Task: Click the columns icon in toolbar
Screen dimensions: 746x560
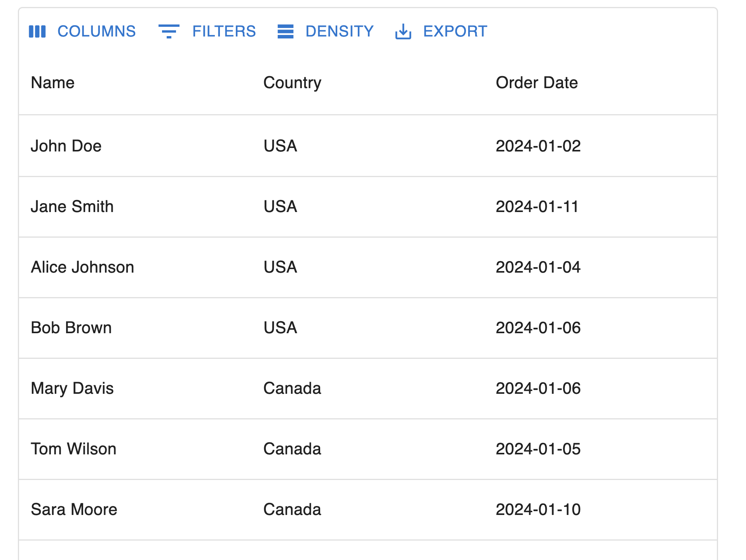Action: coord(37,31)
